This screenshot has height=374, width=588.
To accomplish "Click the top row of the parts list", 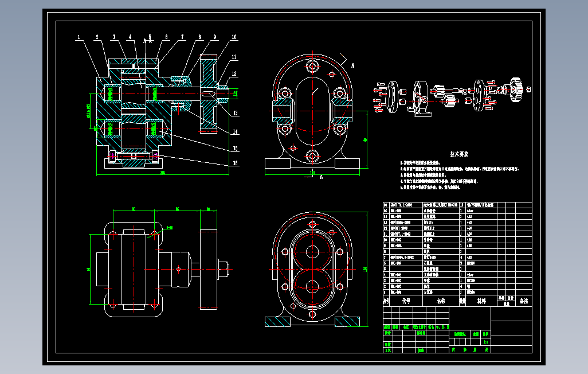I will click(x=457, y=205).
